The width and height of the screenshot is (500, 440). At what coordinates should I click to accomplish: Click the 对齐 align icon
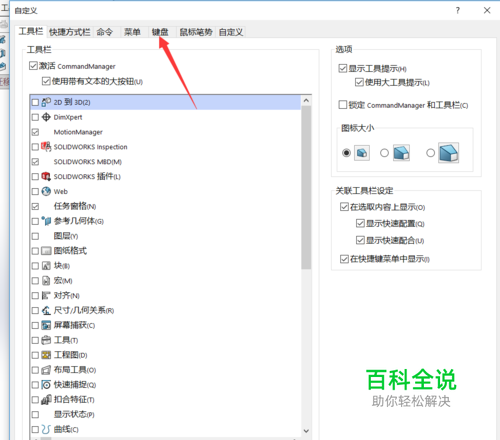(x=46, y=295)
